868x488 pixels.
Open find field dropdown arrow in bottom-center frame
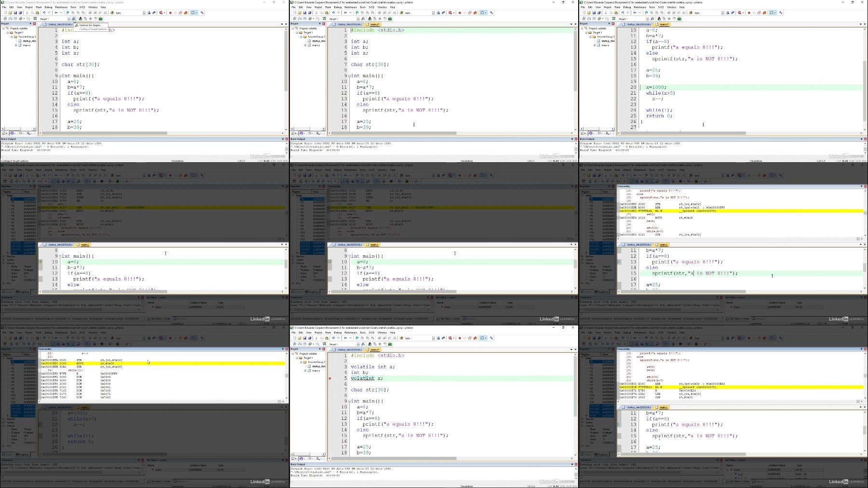point(433,338)
